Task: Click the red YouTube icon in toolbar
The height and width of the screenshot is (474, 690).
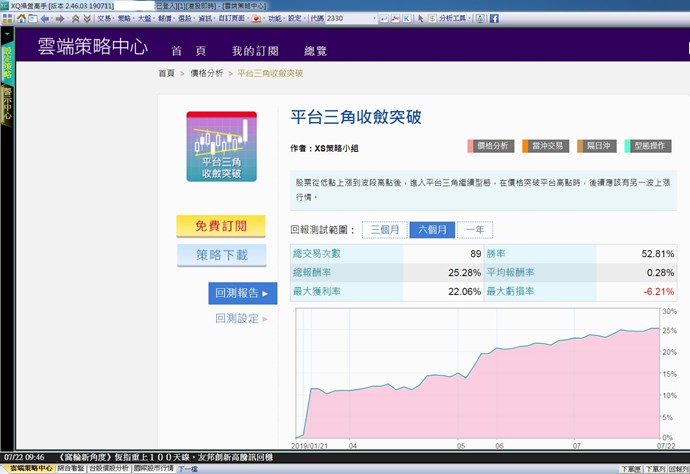Action: point(257,18)
